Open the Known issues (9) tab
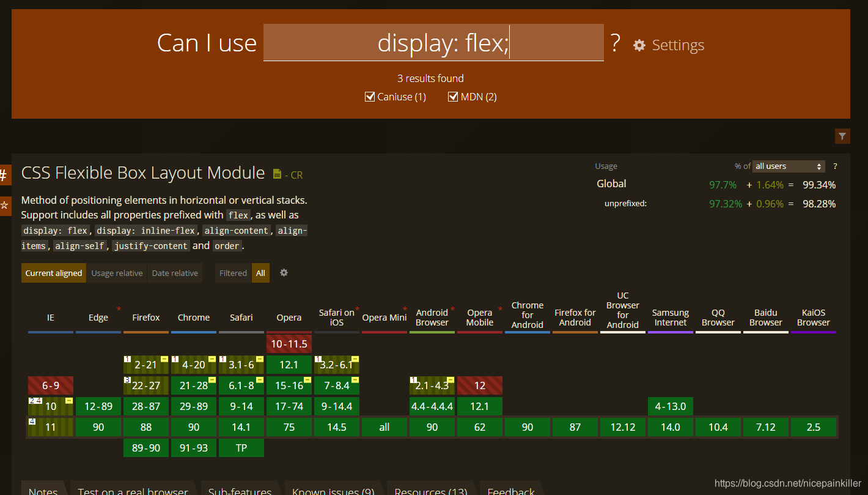This screenshot has height=495, width=868. 333,488
